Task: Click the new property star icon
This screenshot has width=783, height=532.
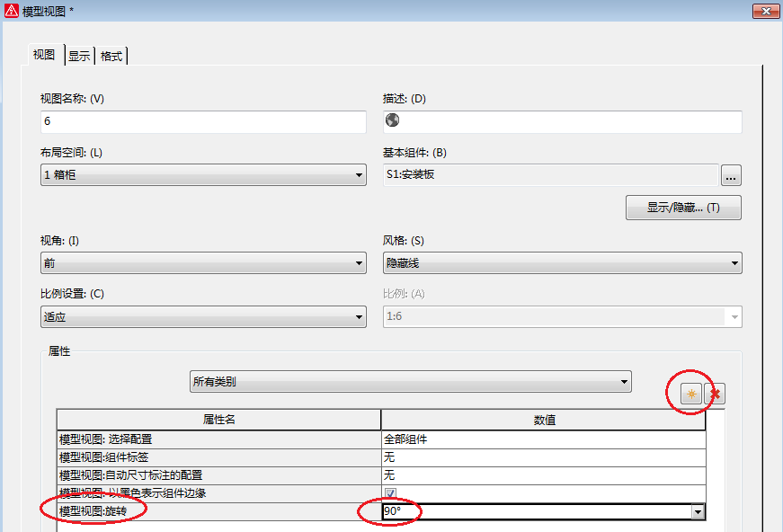Action: tap(691, 394)
